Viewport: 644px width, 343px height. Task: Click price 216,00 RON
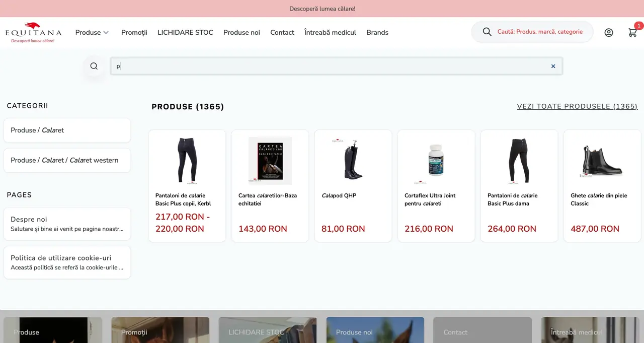pos(429,229)
